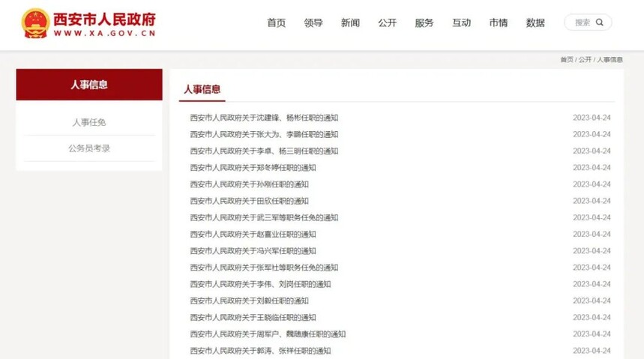This screenshot has width=644, height=359.
Task: Click 人事信息 in the breadcrumb
Action: pos(610,59)
